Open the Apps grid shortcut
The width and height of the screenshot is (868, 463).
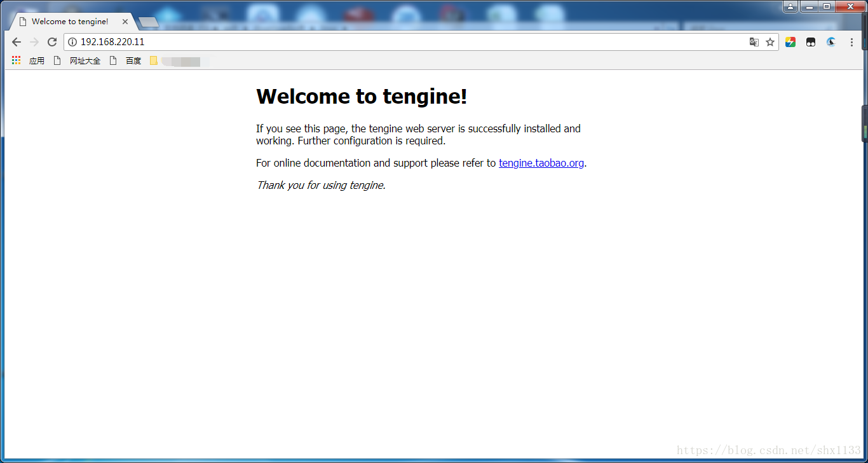tap(17, 60)
